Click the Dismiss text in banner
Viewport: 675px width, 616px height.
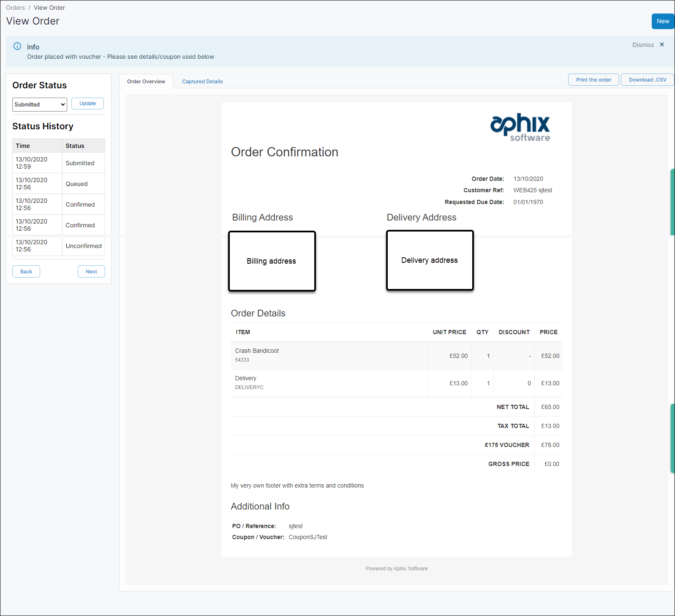pyautogui.click(x=643, y=45)
